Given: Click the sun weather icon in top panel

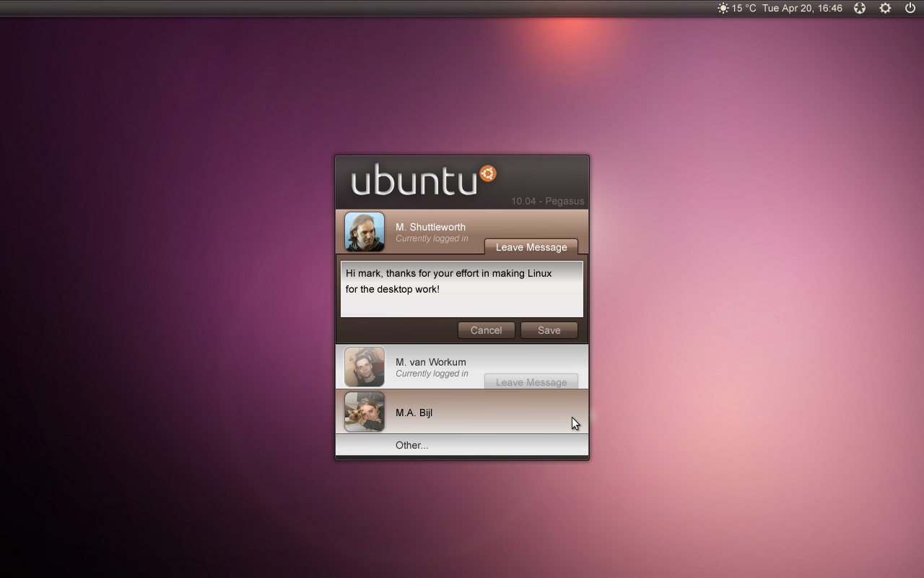Looking at the screenshot, I should click(723, 9).
